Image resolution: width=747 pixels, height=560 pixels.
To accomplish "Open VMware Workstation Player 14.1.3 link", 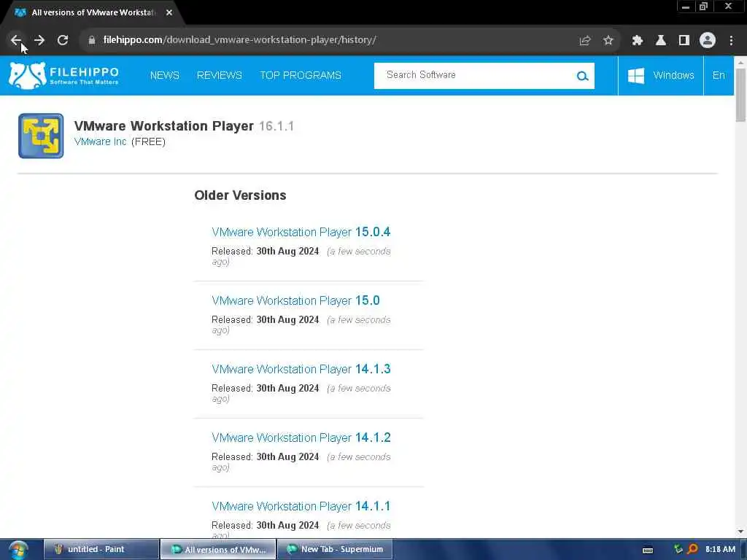I will [301, 369].
